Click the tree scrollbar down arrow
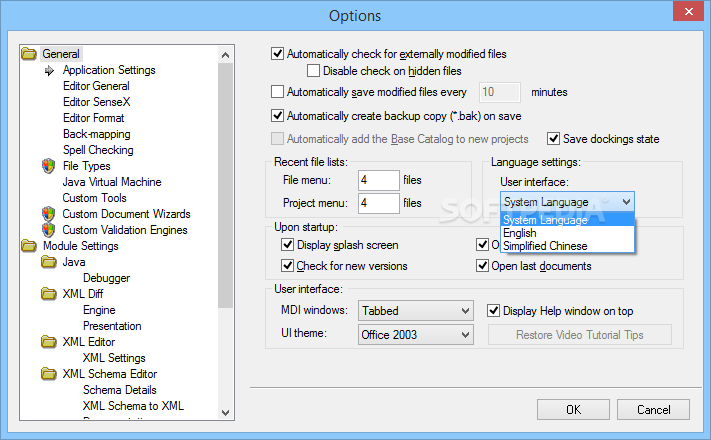711x440 pixels. [x=225, y=412]
